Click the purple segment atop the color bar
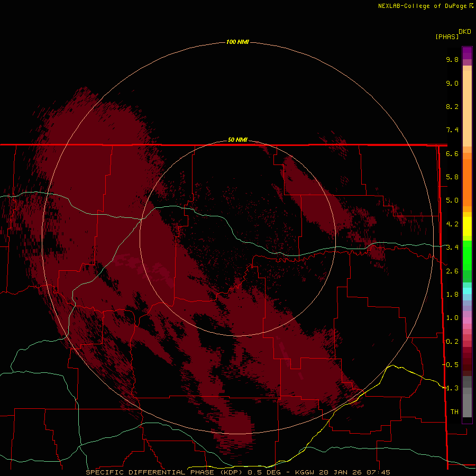This screenshot has width=476, height=476. 467,53
